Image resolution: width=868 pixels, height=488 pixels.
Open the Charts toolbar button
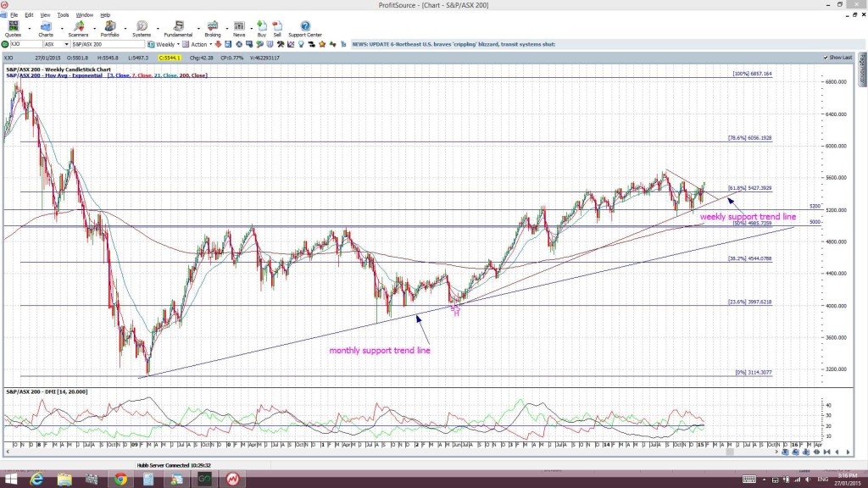point(46,29)
